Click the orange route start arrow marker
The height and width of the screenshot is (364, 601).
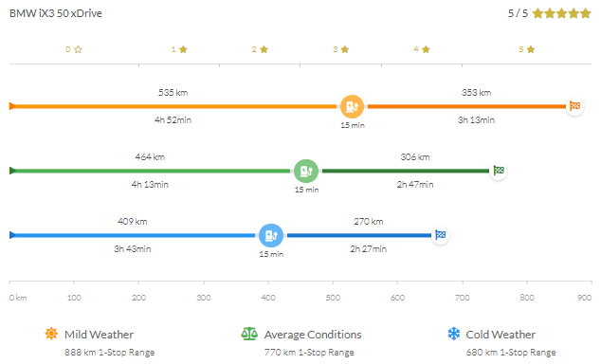(12, 106)
